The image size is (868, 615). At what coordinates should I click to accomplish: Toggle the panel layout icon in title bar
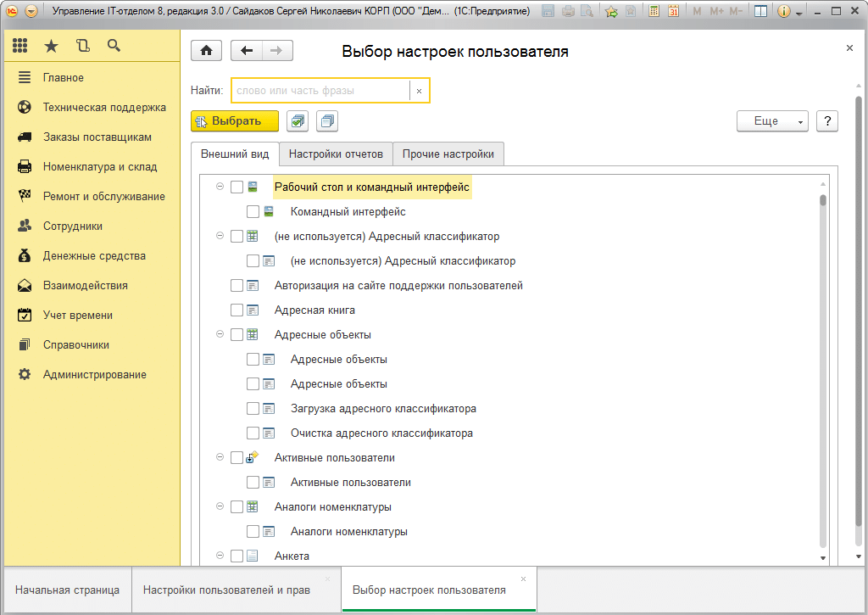point(760,11)
